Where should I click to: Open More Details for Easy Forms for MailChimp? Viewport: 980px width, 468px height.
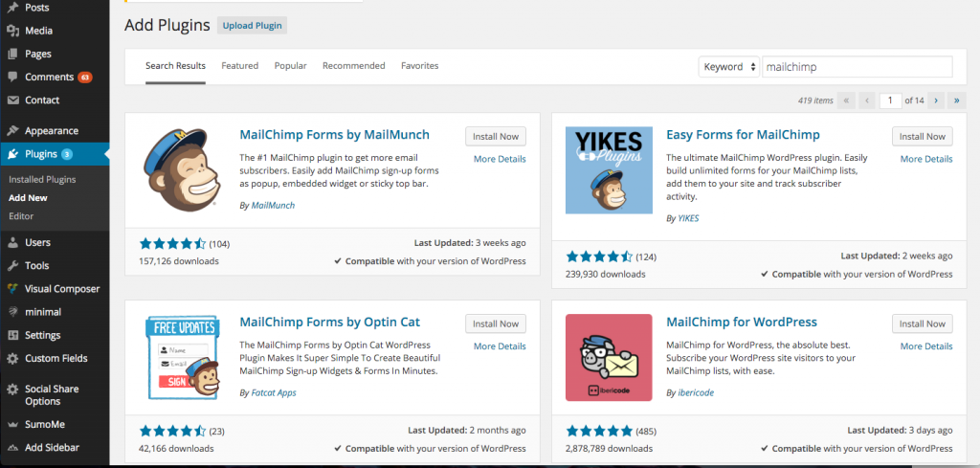pos(926,159)
